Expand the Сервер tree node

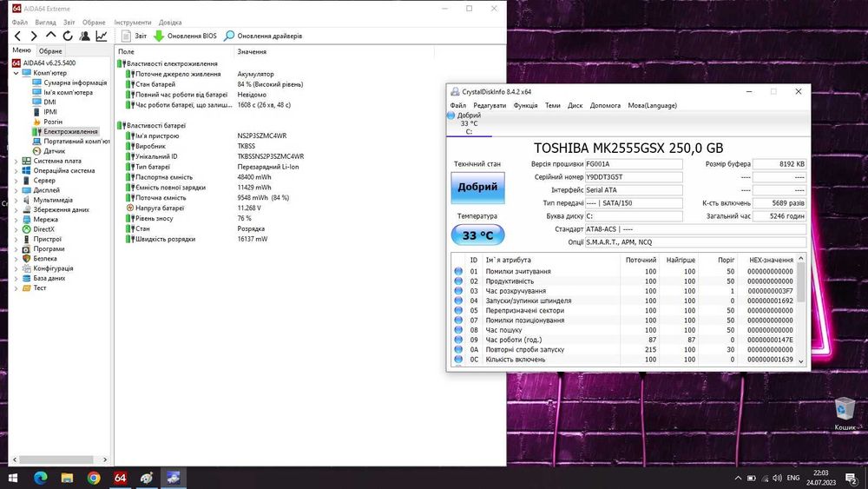16,181
